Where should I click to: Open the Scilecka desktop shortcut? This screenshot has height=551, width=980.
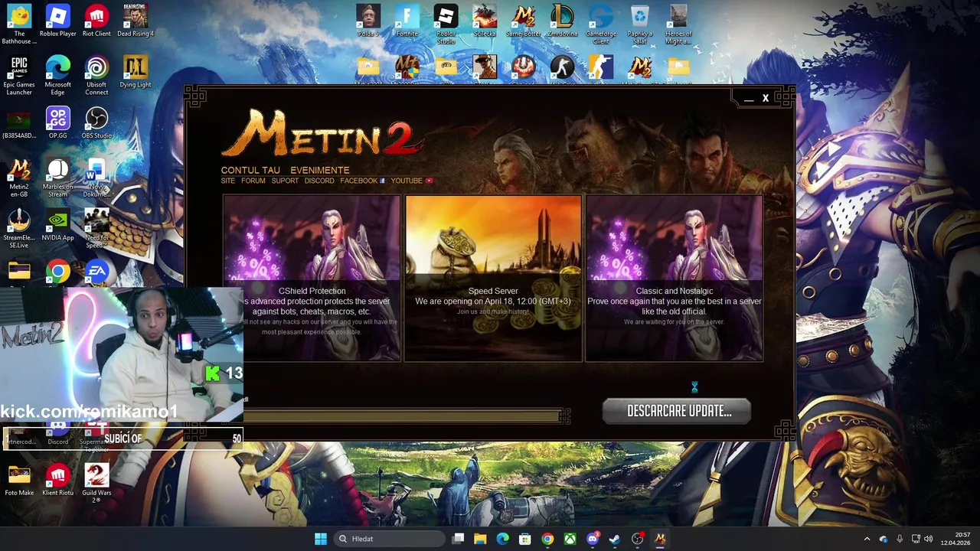(x=485, y=21)
